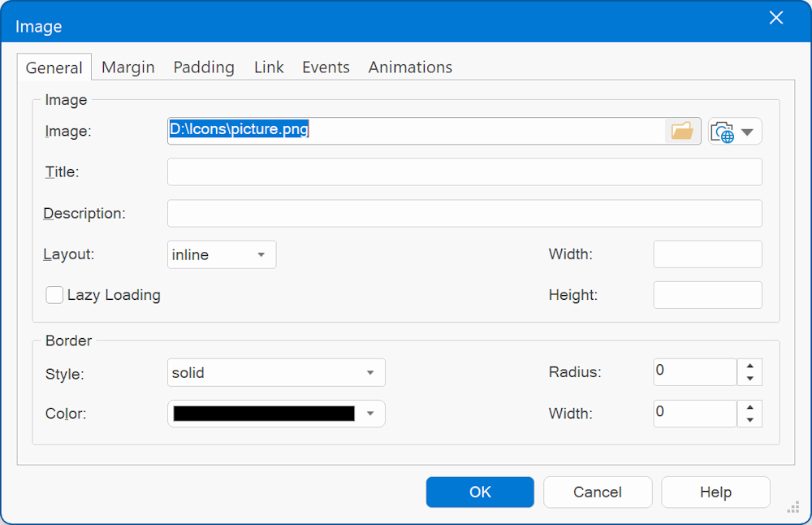Open the border Color dropdown arrow

pos(369,414)
